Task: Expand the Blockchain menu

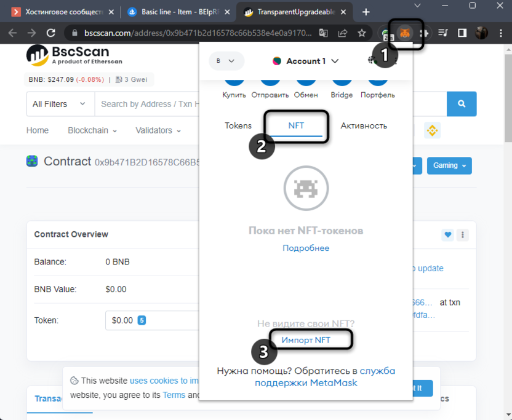Action: click(92, 130)
